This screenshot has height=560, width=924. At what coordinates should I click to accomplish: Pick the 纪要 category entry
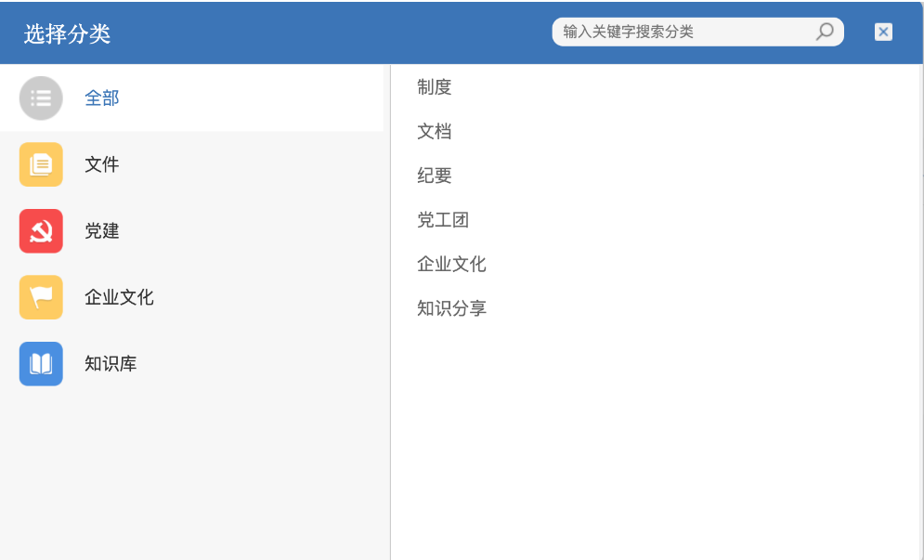coord(435,176)
